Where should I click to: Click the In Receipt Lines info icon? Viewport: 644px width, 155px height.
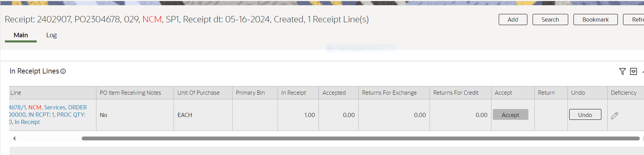tap(63, 71)
